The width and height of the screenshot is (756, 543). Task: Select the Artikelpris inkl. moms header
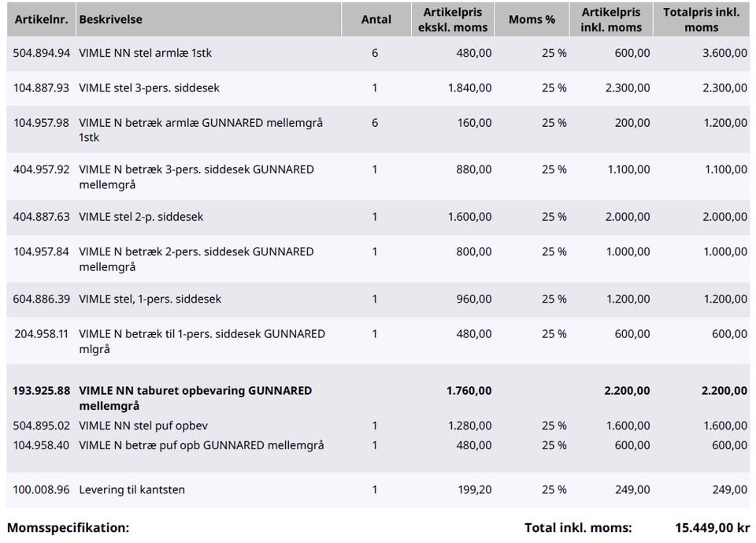[611, 20]
